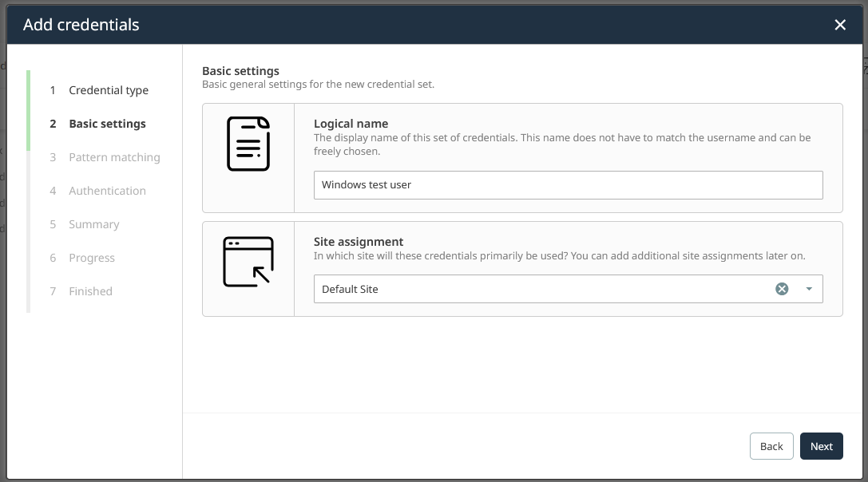Select the Finished step in sidebar
Viewport: 868px width, 482px height.
coord(90,291)
